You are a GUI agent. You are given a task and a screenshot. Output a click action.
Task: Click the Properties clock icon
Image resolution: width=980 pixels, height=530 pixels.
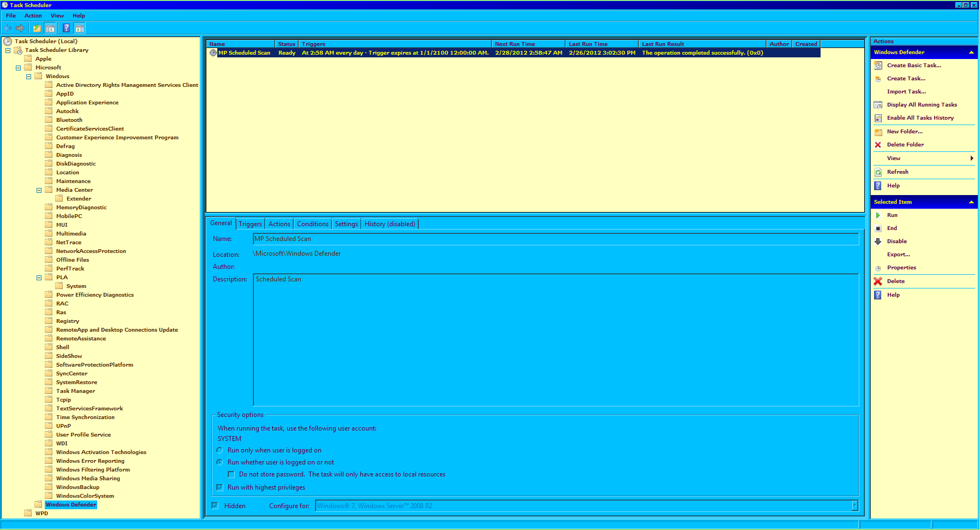click(878, 268)
